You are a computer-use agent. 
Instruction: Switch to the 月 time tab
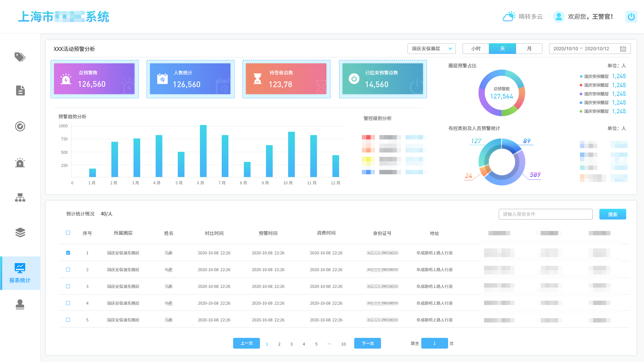[x=529, y=49]
